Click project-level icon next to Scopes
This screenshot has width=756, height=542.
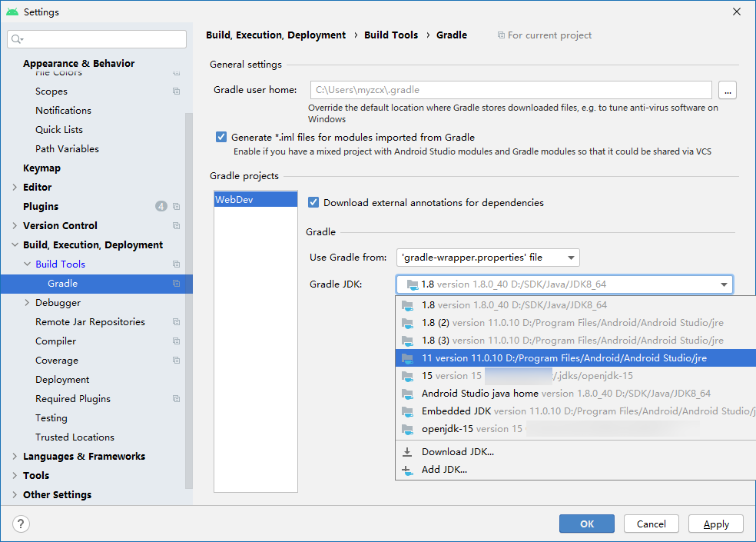coord(177,91)
